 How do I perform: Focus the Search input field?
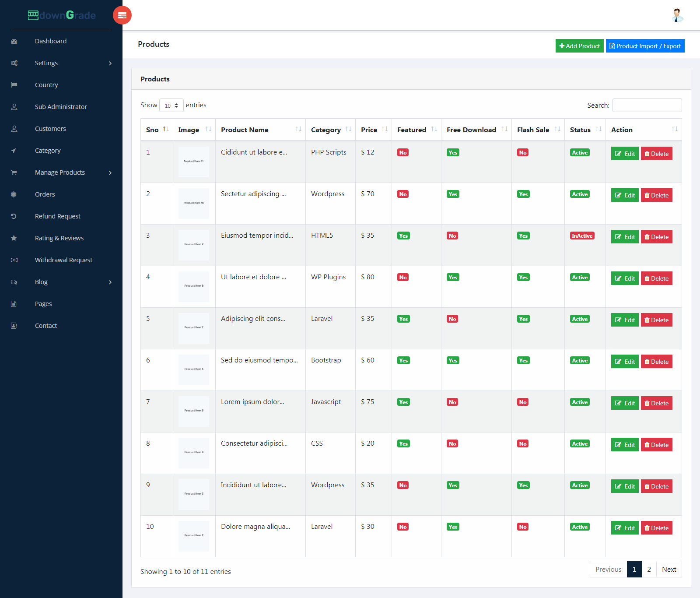point(647,106)
